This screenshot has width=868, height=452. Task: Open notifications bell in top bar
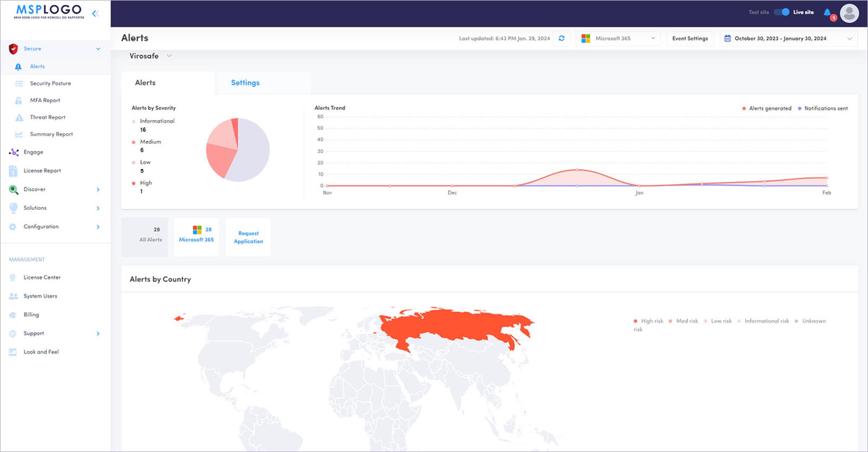[827, 13]
